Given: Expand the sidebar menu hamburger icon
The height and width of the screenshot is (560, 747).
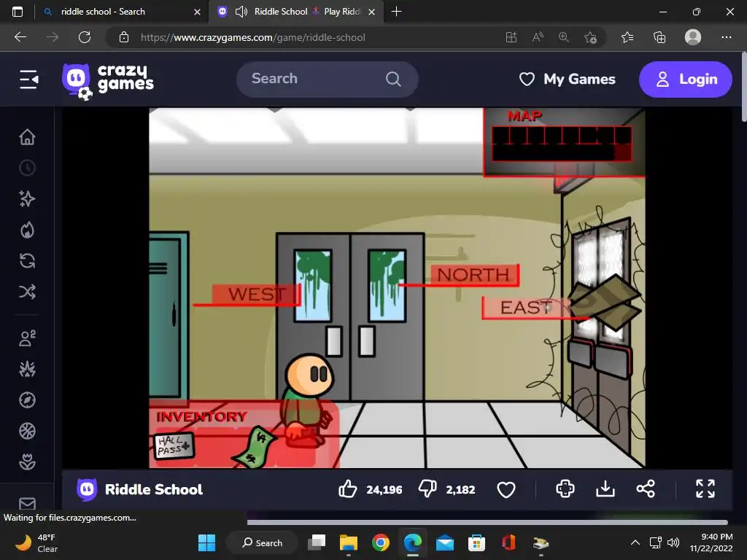Looking at the screenshot, I should pos(28,79).
